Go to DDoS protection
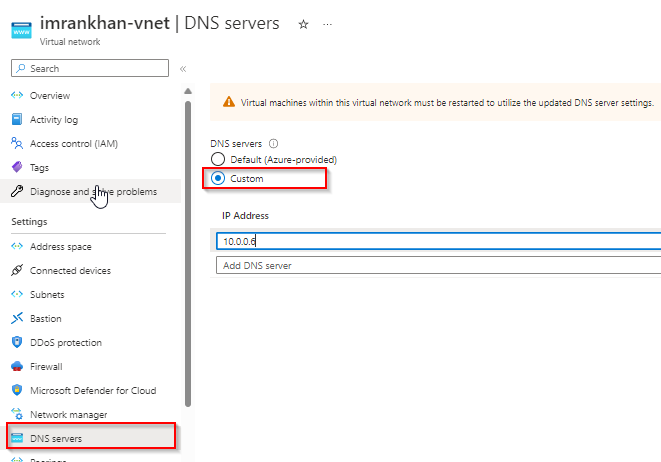Screen dimensions: 661x462 (x=66, y=343)
